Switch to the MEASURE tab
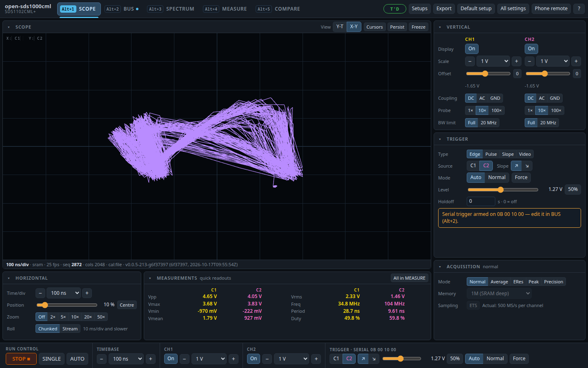This screenshot has width=588, height=368. (225, 9)
